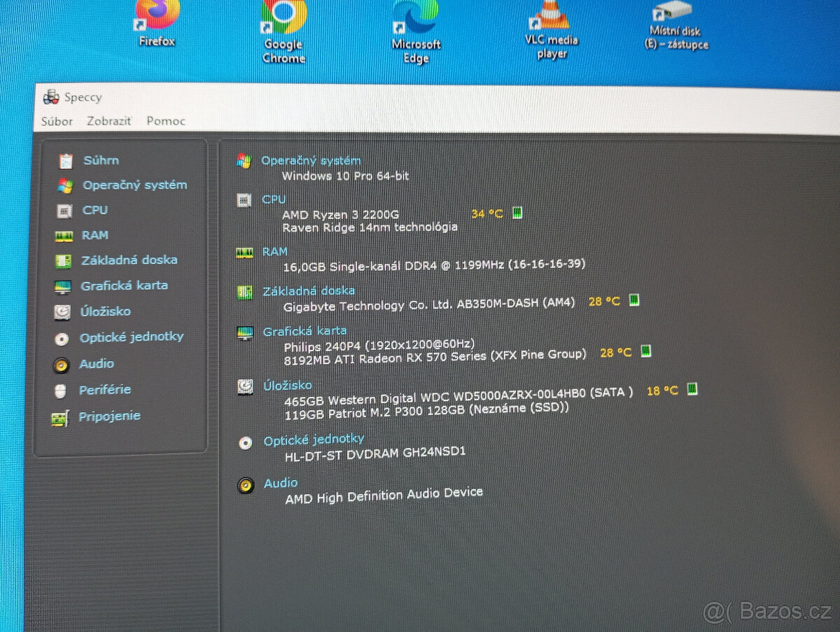This screenshot has width=840, height=632.
Task: Select the Súhrn clipboard icon in sidebar
Action: pos(66,160)
